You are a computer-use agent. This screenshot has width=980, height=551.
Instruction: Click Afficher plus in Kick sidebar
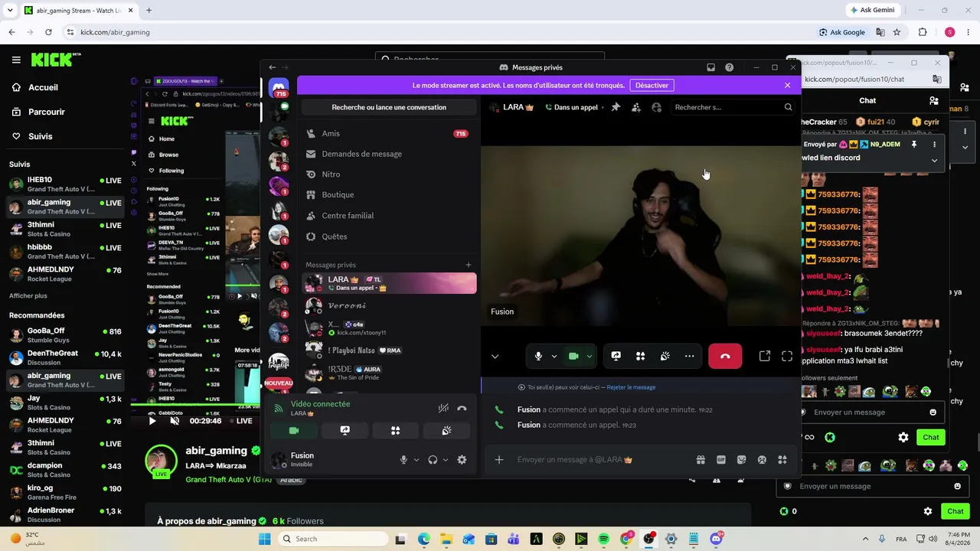(x=28, y=295)
